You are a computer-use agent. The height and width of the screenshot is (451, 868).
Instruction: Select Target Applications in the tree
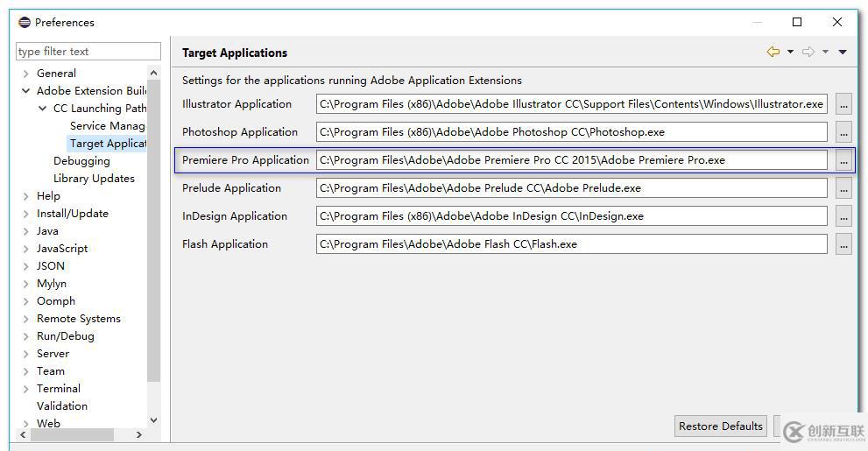pyautogui.click(x=108, y=144)
